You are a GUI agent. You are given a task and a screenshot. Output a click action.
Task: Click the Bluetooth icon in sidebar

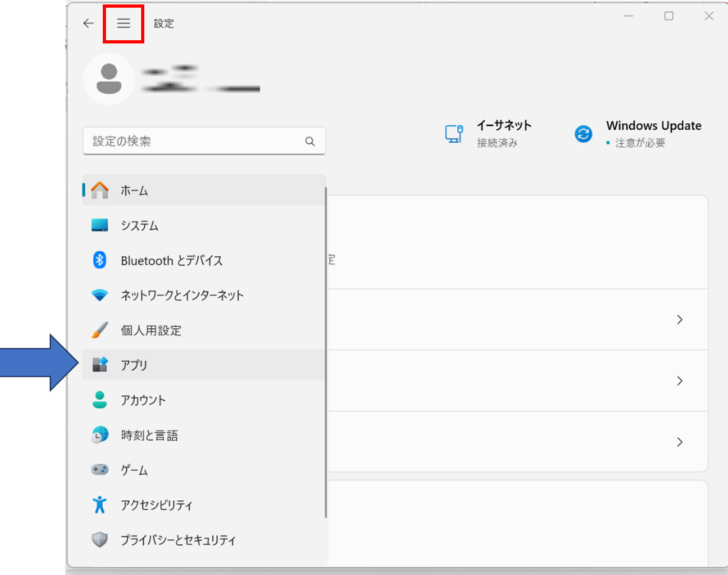[x=100, y=261]
